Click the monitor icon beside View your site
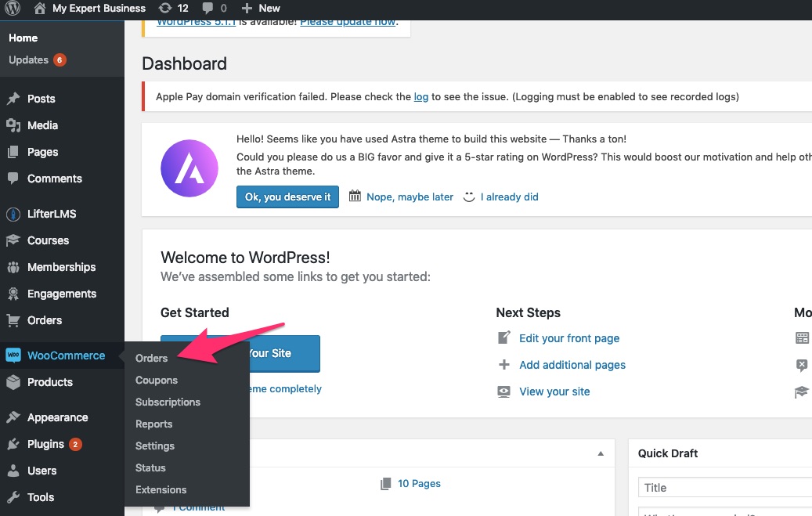 [503, 392]
